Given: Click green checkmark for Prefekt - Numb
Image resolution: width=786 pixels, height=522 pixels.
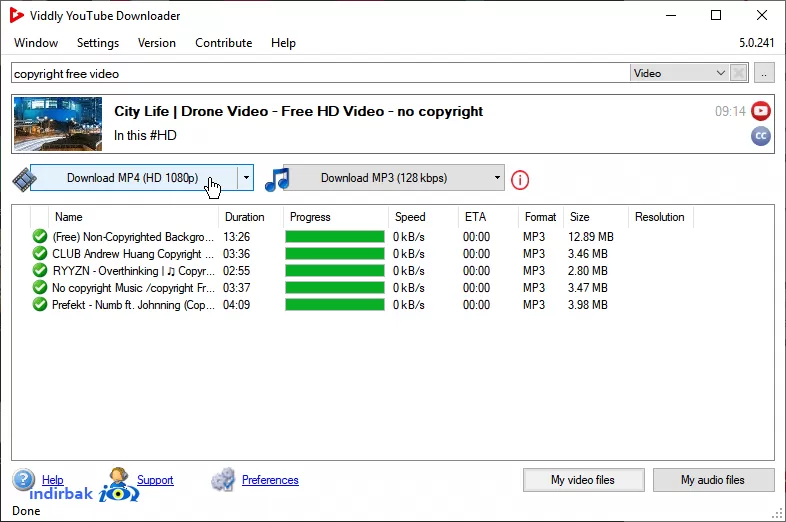Looking at the screenshot, I should pos(40,304).
